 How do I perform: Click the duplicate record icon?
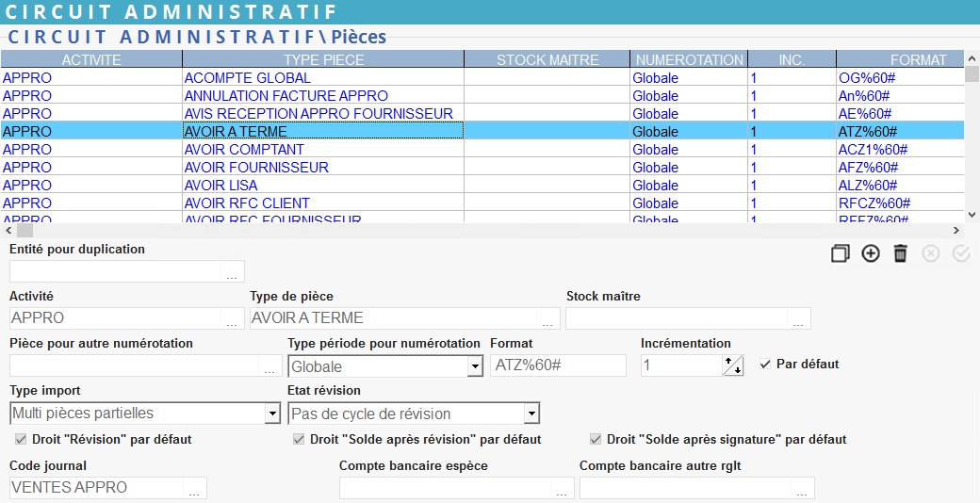[x=841, y=253]
